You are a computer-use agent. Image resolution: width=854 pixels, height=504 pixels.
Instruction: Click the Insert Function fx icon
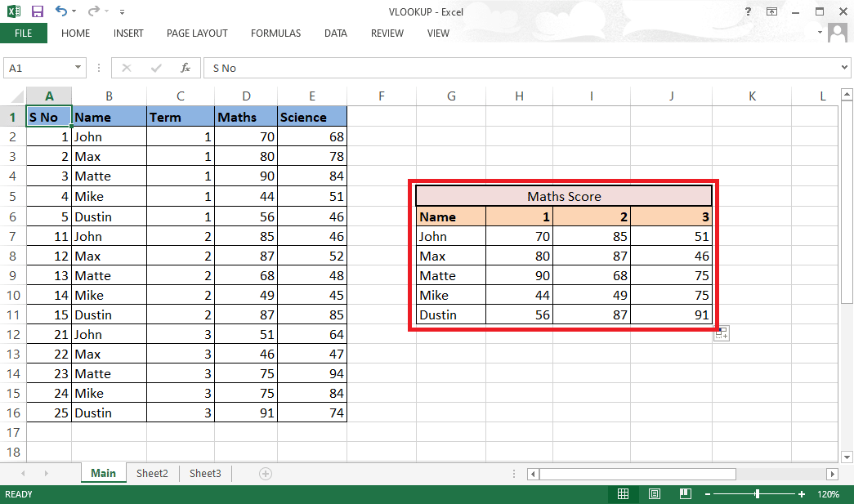(x=186, y=68)
